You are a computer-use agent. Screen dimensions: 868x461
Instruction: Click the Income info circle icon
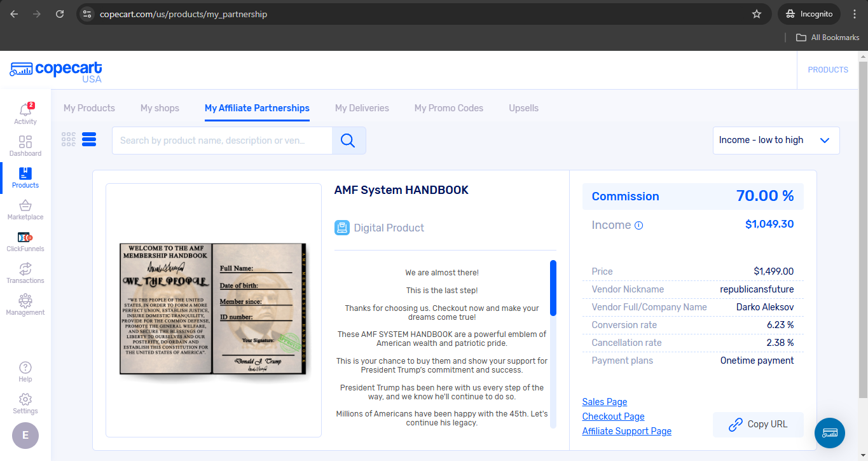click(639, 225)
